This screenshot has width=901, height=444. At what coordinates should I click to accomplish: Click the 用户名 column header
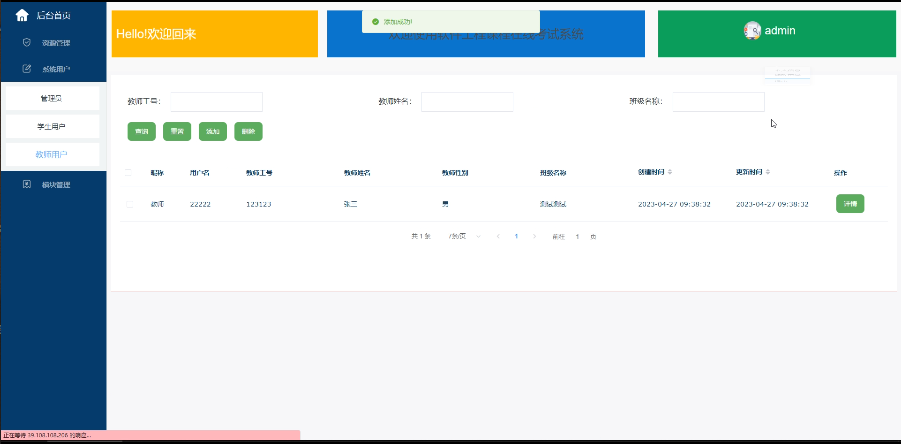pyautogui.click(x=199, y=173)
